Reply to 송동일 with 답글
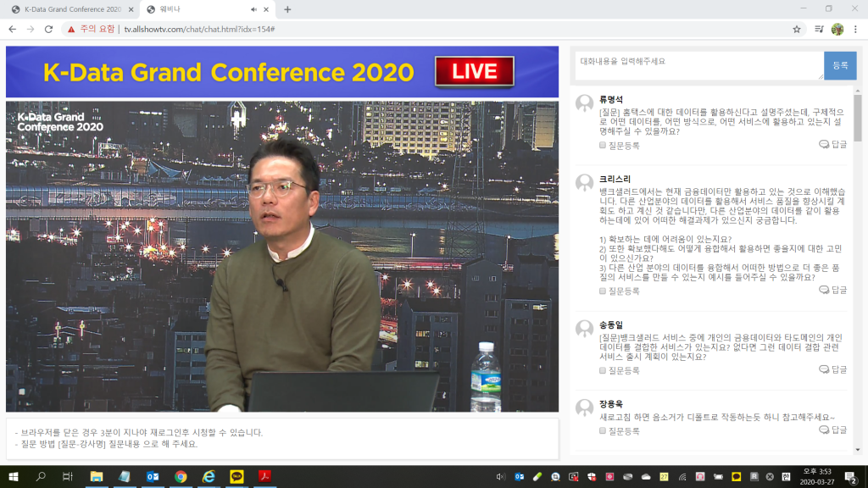Image resolution: width=868 pixels, height=488 pixels. (x=833, y=369)
